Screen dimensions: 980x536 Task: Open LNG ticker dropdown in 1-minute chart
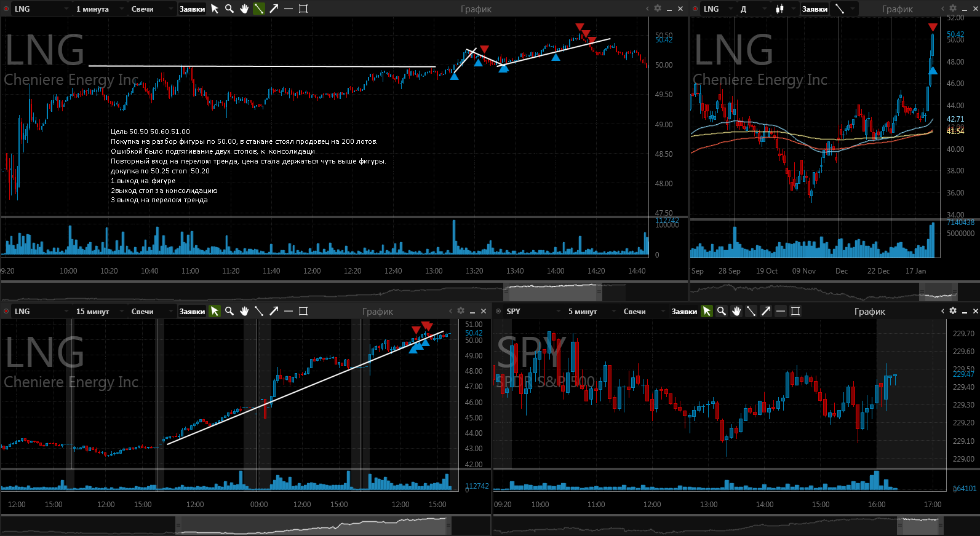coord(42,9)
